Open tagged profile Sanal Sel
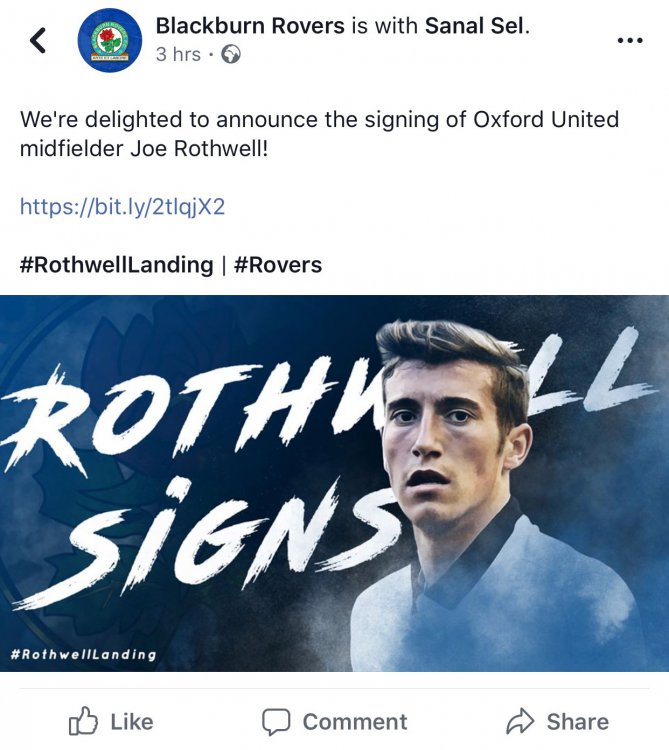 (x=474, y=26)
